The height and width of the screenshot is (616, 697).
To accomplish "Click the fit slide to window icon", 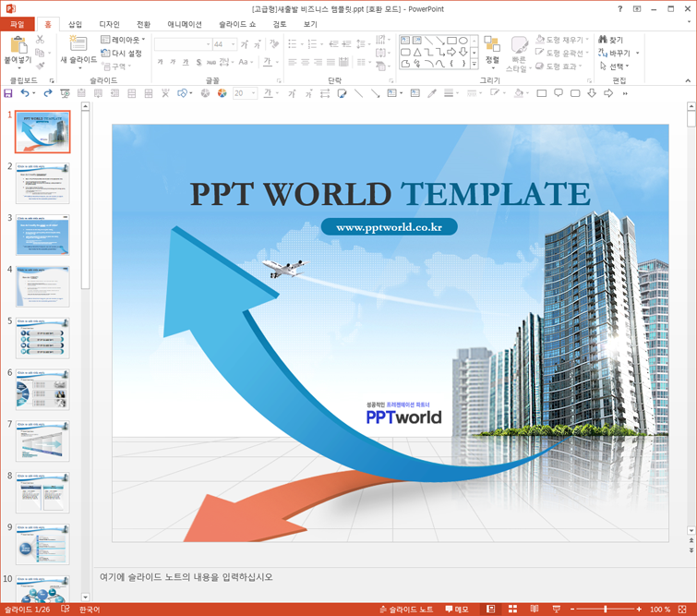I will [x=682, y=609].
